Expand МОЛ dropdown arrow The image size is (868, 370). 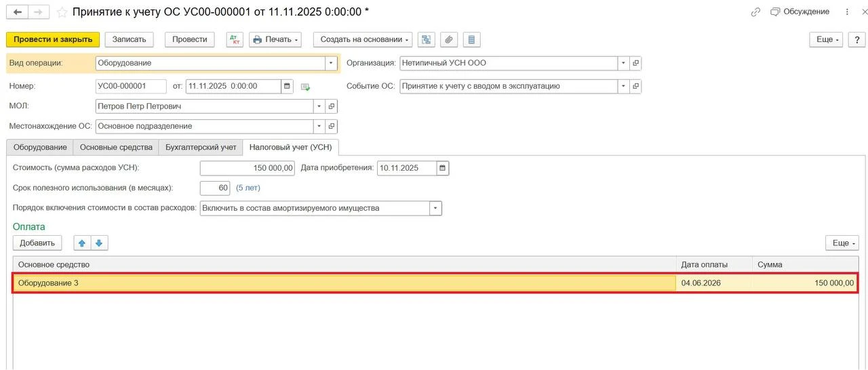[x=320, y=106]
